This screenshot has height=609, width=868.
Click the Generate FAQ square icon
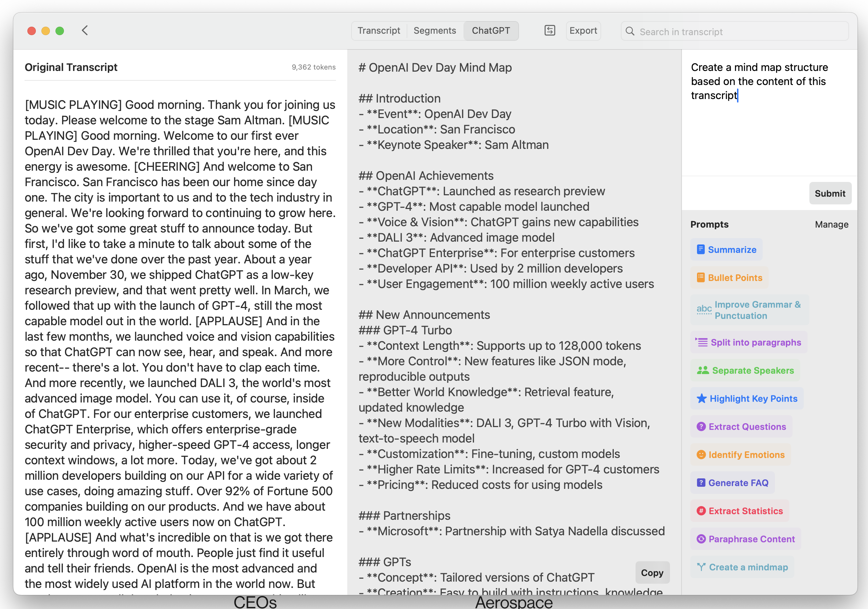(x=701, y=482)
